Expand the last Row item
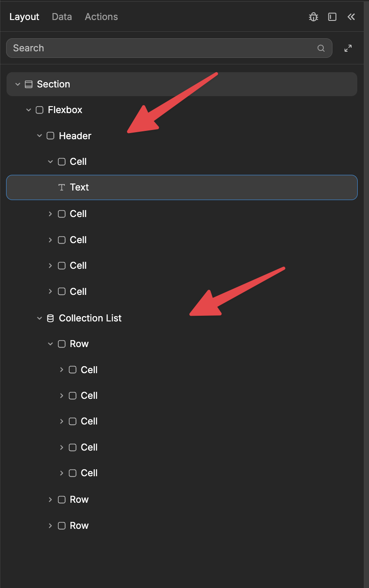The height and width of the screenshot is (588, 369). point(50,525)
